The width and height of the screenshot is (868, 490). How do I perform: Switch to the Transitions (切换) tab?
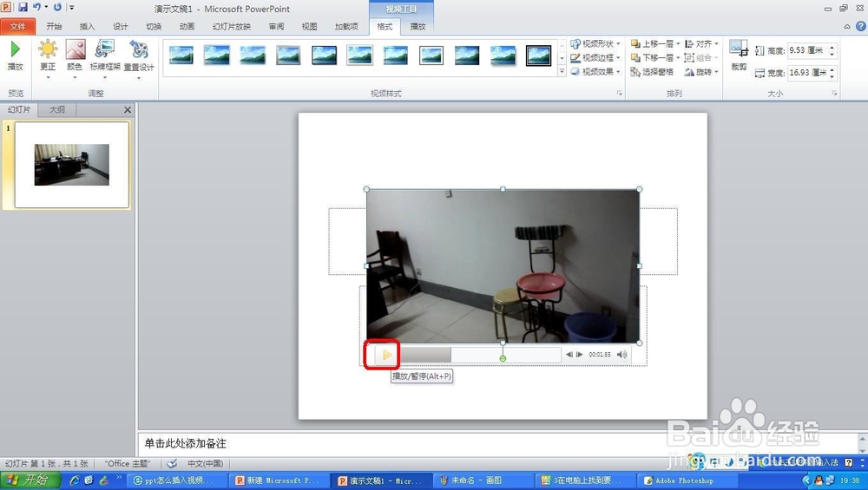point(154,27)
